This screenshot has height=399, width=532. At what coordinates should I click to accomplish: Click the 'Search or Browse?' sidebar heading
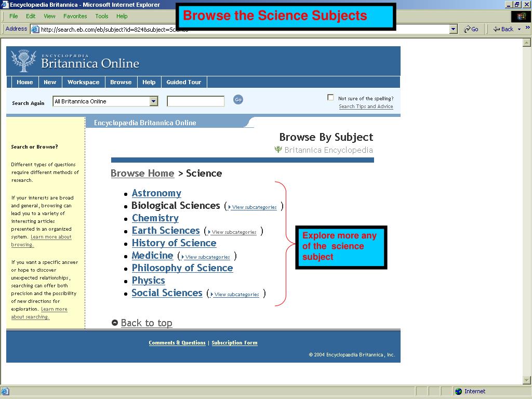pos(34,147)
